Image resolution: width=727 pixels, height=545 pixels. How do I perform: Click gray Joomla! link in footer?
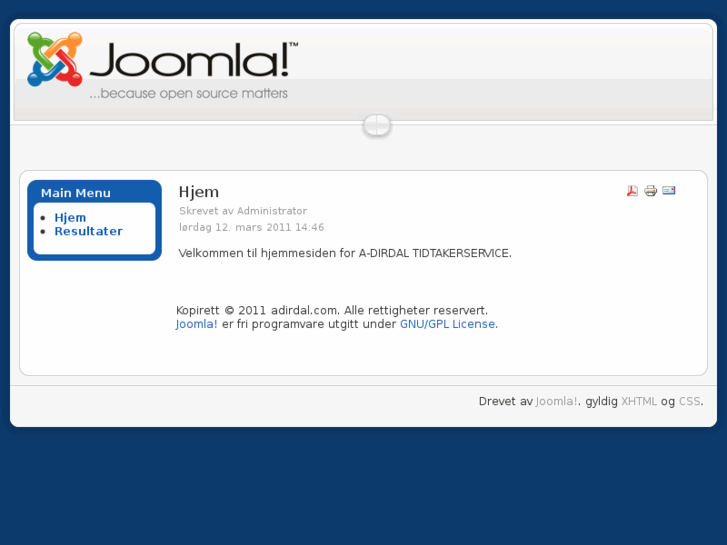556,401
